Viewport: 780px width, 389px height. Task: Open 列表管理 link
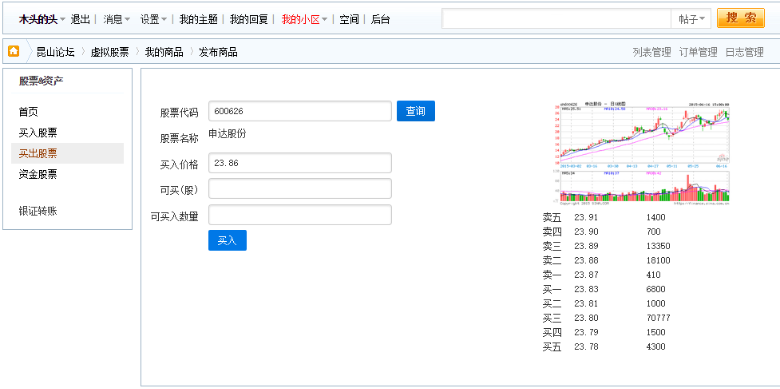click(652, 52)
